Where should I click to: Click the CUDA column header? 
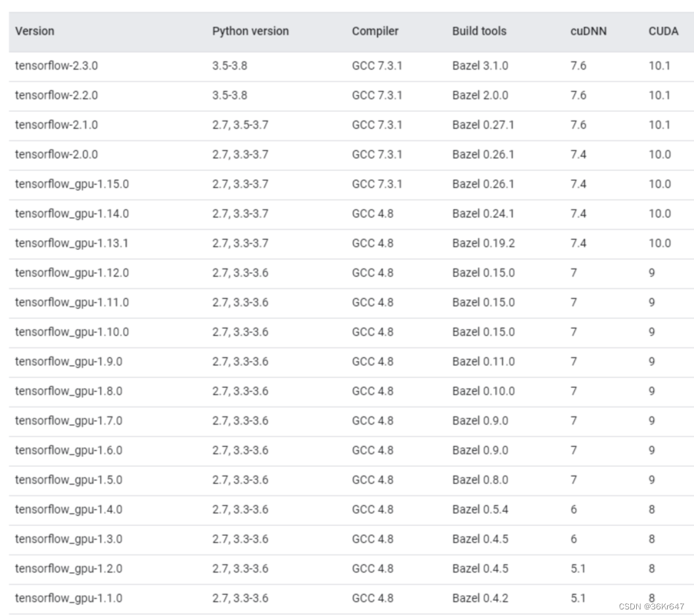point(664,32)
